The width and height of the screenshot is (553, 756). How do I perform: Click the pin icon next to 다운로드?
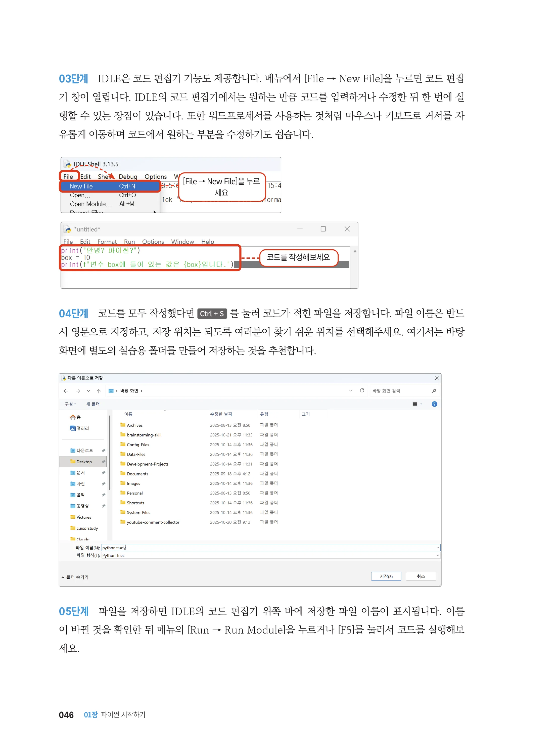coord(104,451)
